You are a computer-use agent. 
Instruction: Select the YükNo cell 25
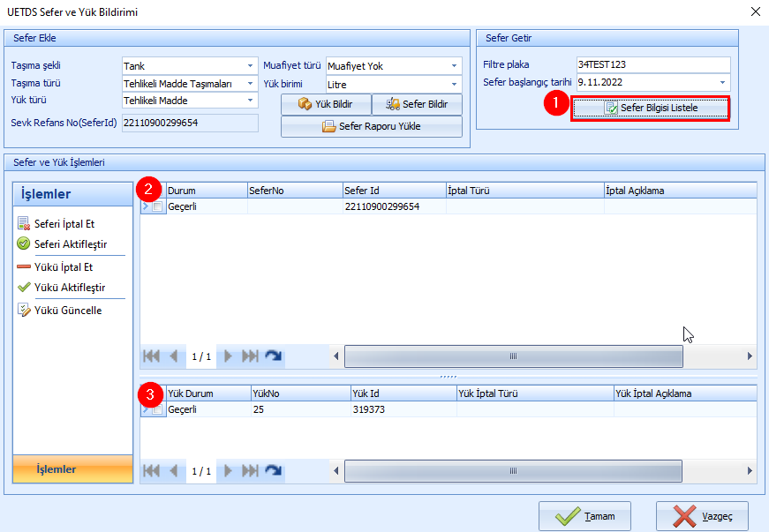301,409
